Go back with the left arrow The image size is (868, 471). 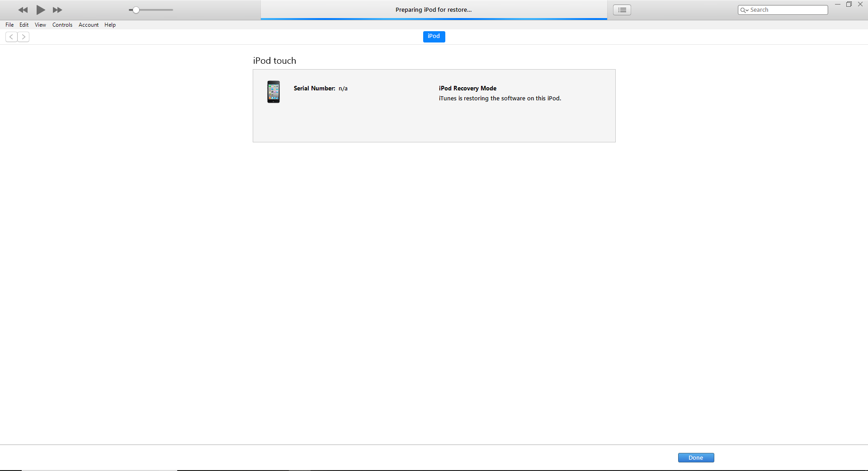coord(11,37)
